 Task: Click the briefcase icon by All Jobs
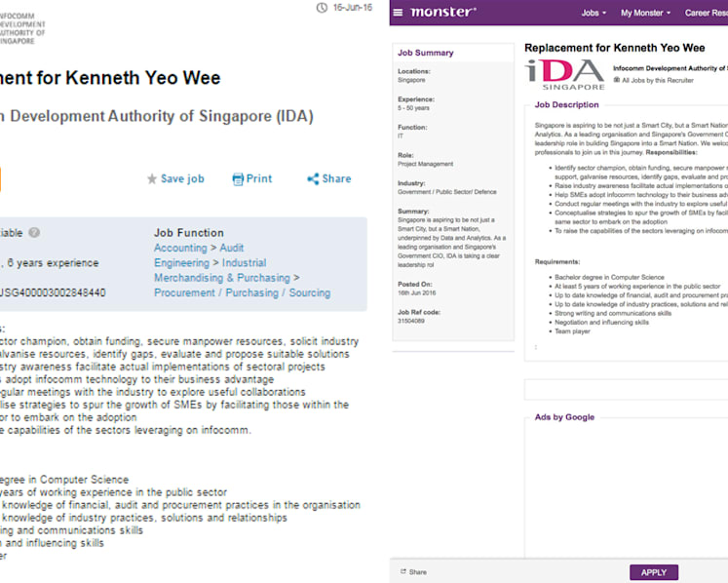617,80
